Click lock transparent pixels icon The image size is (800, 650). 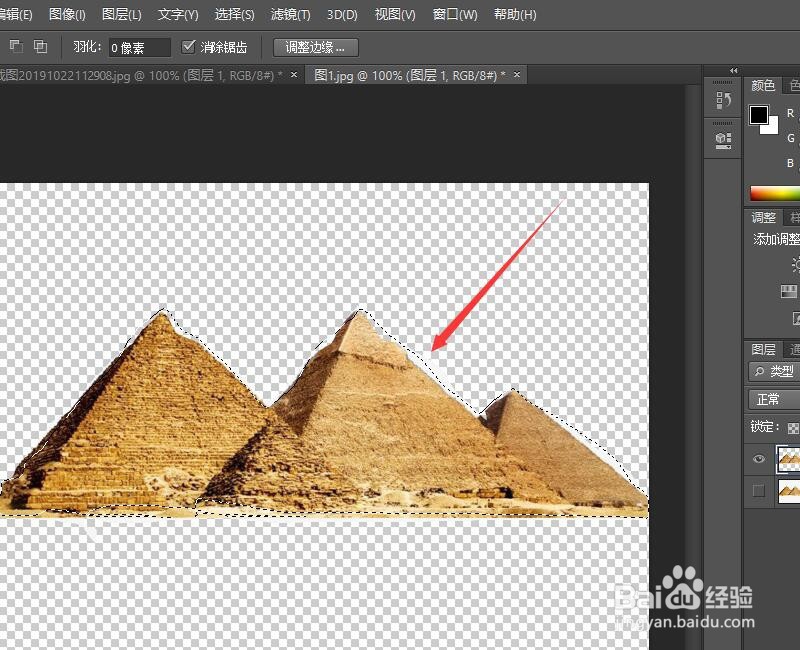coord(793,428)
